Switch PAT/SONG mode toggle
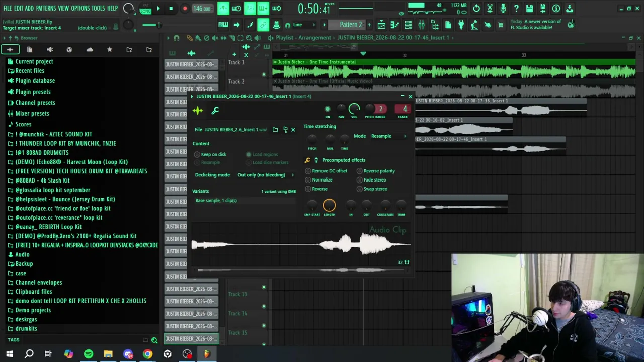 145,9
